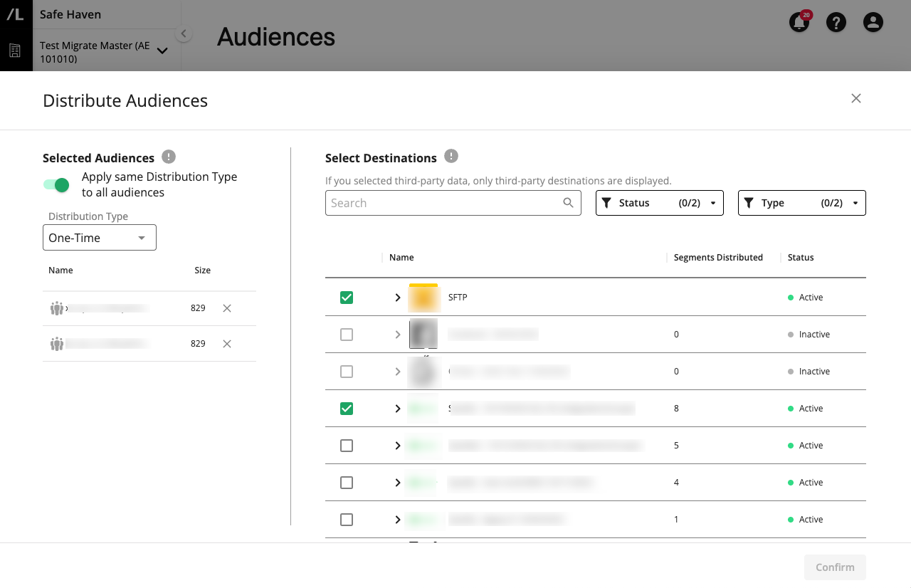Click the Confirm button
The height and width of the screenshot is (588, 911).
(835, 567)
